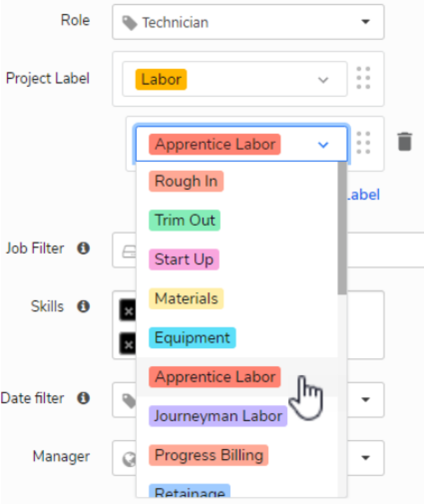424x504 pixels.
Task: Click the tag icon in Role field
Action: click(x=130, y=23)
